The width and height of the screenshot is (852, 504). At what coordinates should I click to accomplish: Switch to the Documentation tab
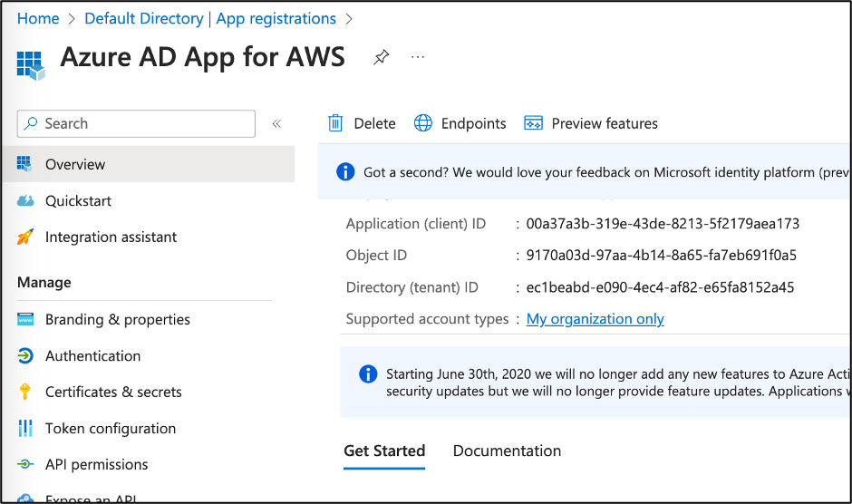507,451
